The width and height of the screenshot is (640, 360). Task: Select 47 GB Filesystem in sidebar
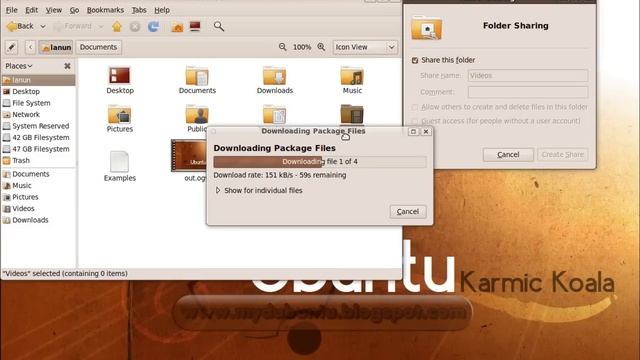point(38,149)
